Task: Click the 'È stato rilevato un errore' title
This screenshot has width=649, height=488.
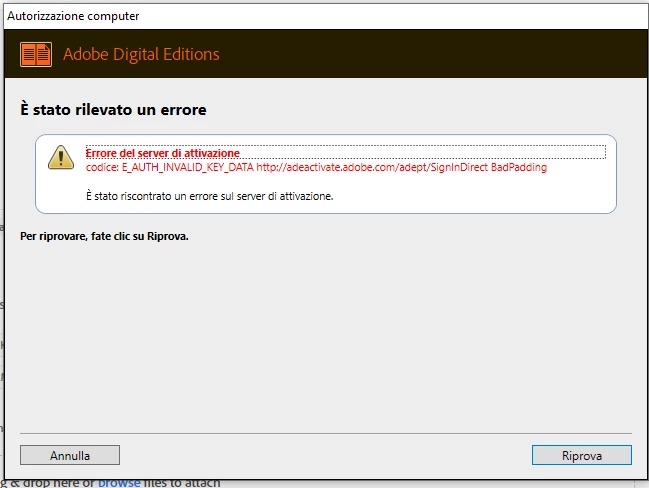Action: (113, 110)
